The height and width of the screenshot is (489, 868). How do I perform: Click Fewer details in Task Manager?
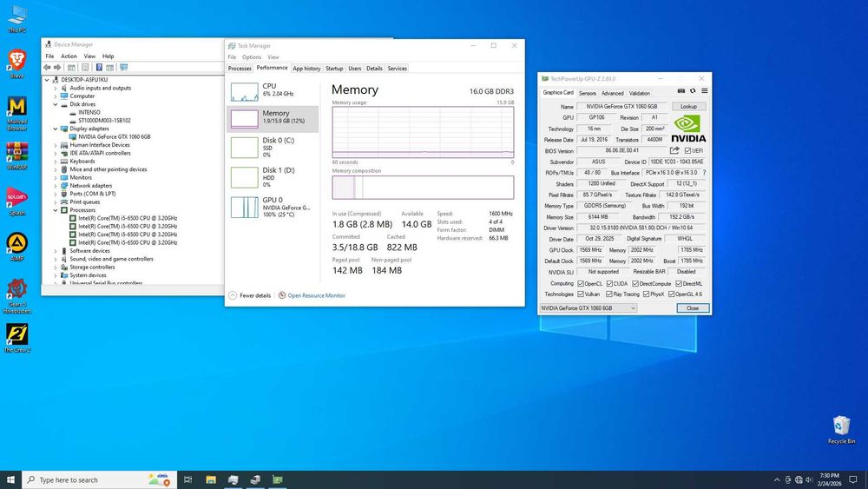[250, 295]
